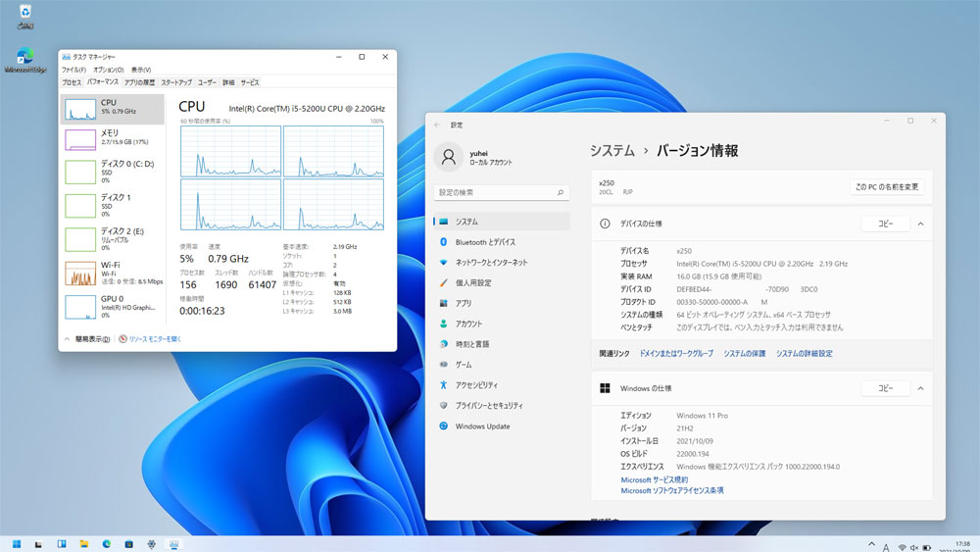The width and height of the screenshot is (980, 552).
Task: Click the システム breadcrumb in Settings header
Action: click(612, 151)
